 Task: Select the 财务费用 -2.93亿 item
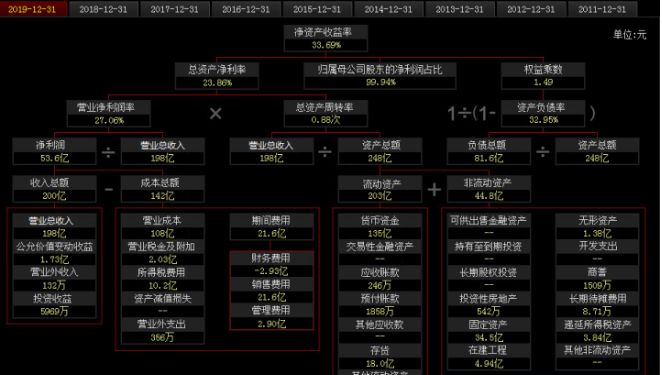pos(271,264)
